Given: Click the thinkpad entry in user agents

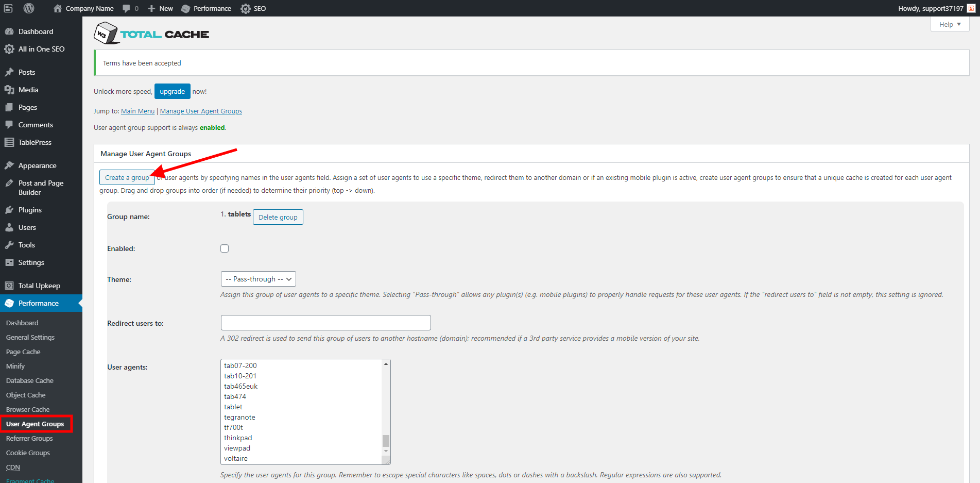Looking at the screenshot, I should pos(238,438).
